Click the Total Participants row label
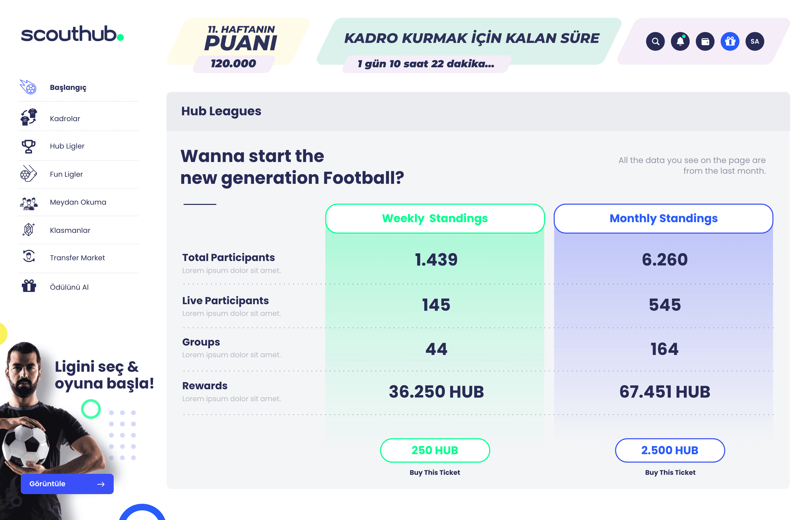The width and height of the screenshot is (812, 520). tap(228, 258)
